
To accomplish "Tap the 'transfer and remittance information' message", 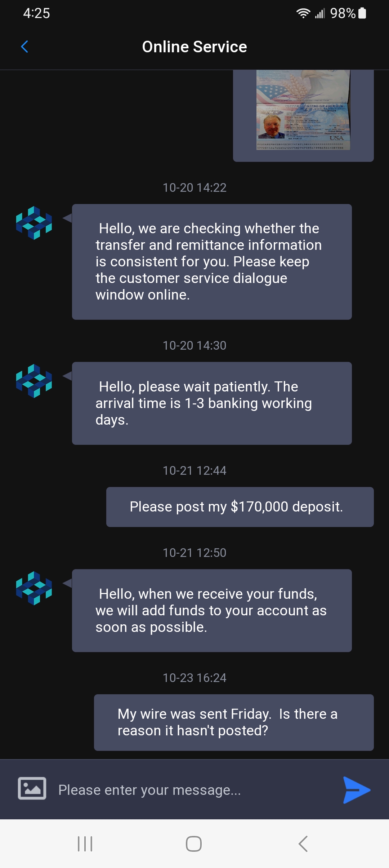I will click(x=211, y=262).
